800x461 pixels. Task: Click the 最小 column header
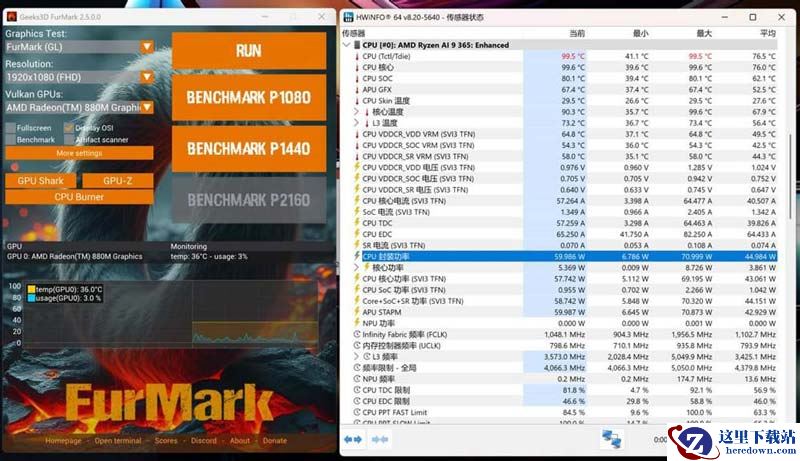pos(641,34)
